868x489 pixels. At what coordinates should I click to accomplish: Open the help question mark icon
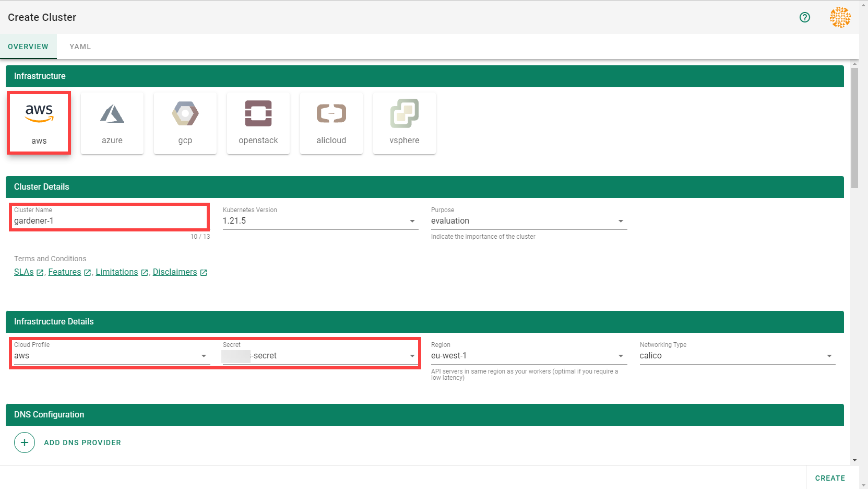coord(805,17)
